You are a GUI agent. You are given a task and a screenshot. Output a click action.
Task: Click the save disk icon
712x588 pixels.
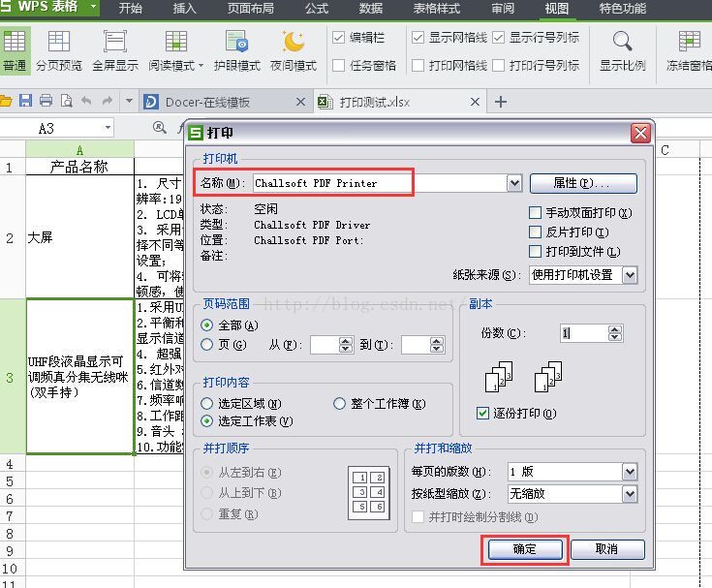pos(25,101)
